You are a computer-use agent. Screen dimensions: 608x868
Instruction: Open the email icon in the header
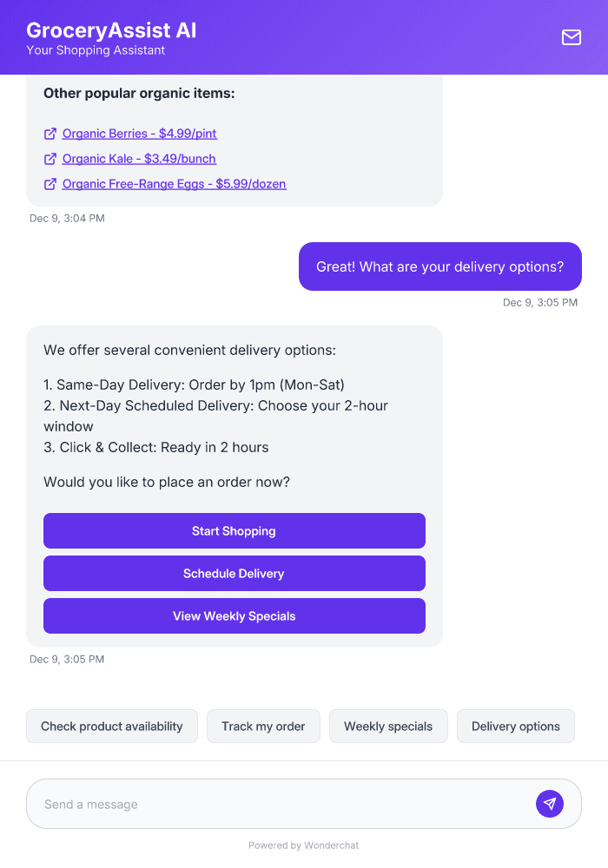[571, 37]
